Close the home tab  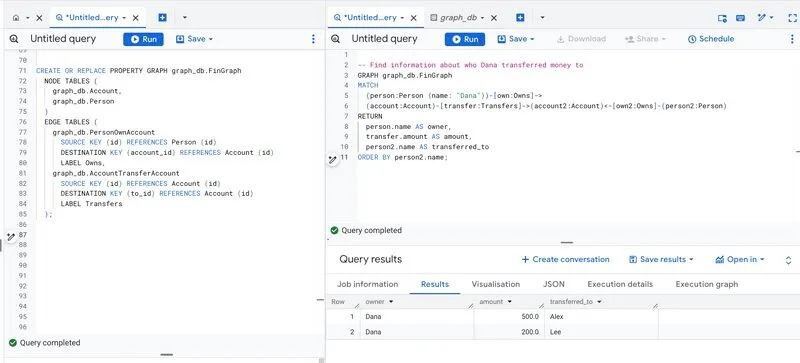click(x=39, y=18)
